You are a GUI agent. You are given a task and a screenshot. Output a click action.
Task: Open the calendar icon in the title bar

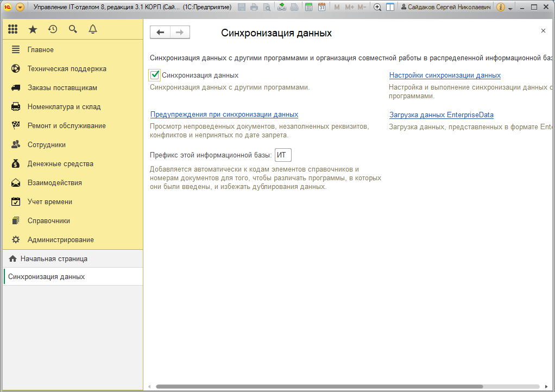(321, 7)
